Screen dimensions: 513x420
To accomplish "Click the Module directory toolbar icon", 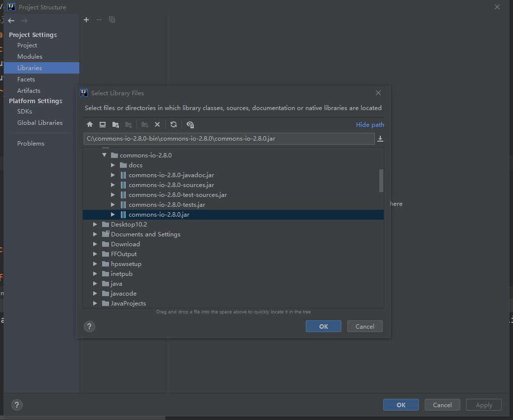I will [128, 124].
